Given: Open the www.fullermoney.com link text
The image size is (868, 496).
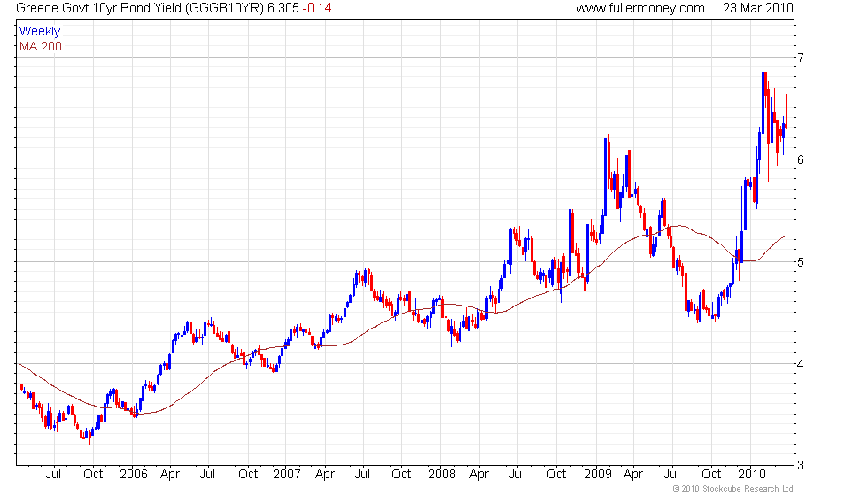Looking at the screenshot, I should [639, 8].
